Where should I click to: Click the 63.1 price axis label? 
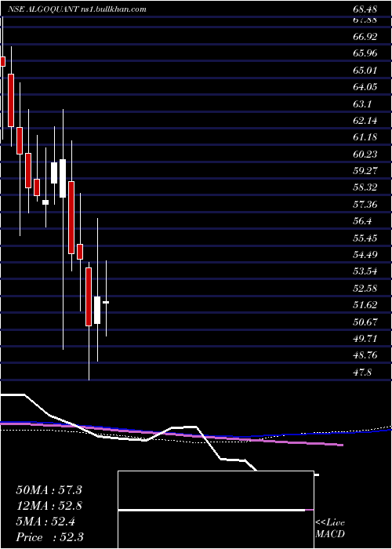(362, 104)
